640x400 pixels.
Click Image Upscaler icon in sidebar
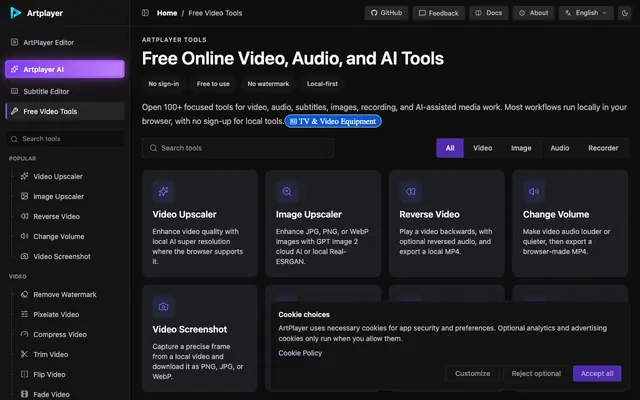[x=24, y=196]
